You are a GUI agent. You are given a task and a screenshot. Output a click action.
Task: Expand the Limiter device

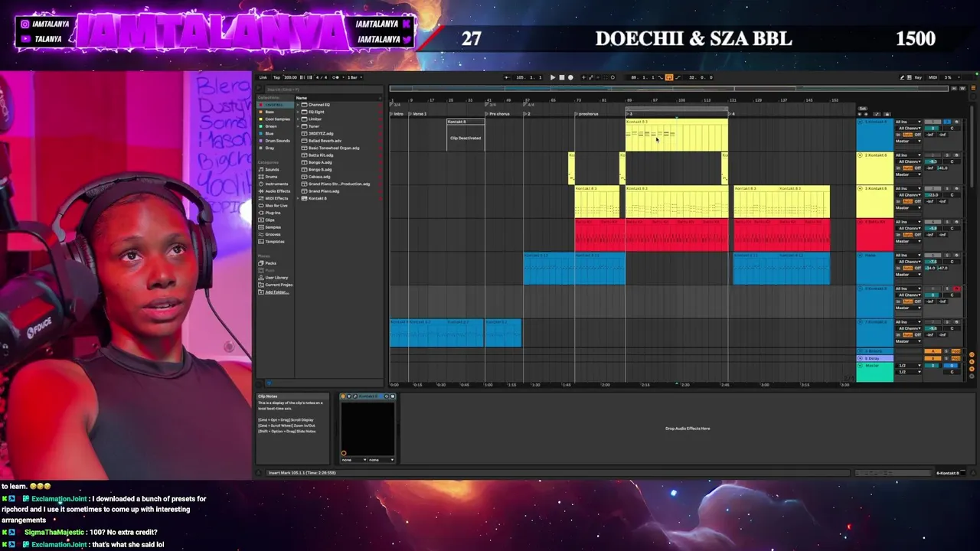[x=299, y=119]
